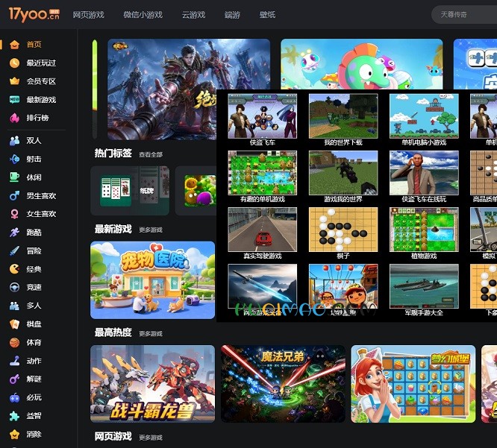Viewport: 497px width, 448px height.
Task: Open the 植物游戏 thumbnail
Action: 424,230
